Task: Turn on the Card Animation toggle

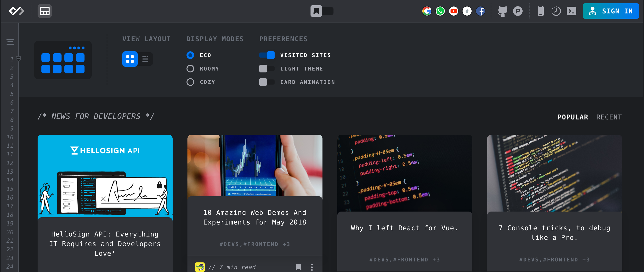Action: (267, 82)
